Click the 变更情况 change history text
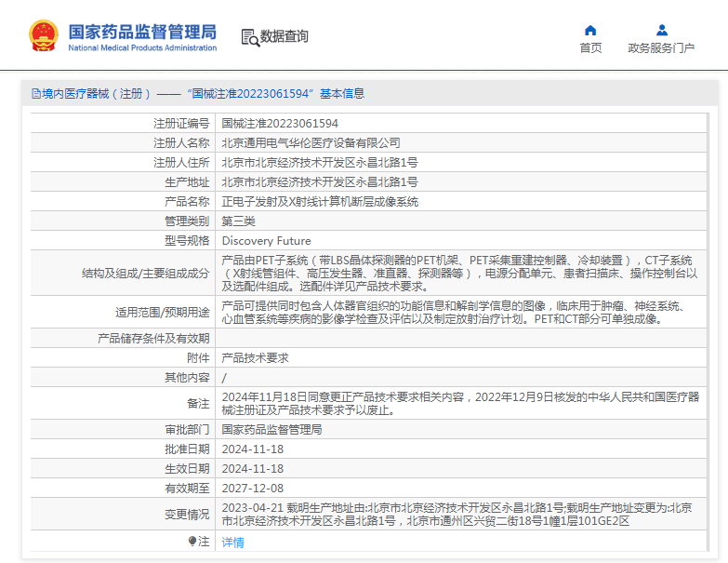The image size is (728, 563). (x=457, y=515)
